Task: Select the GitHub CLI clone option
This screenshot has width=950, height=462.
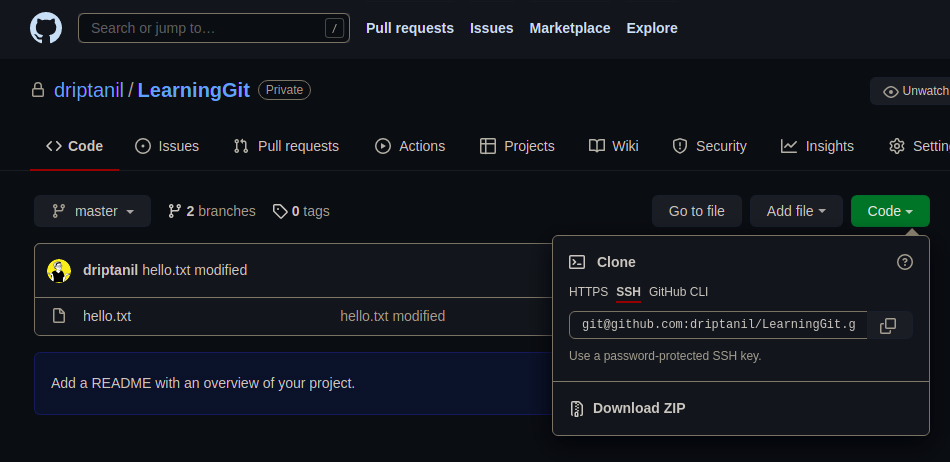Action: click(x=678, y=292)
